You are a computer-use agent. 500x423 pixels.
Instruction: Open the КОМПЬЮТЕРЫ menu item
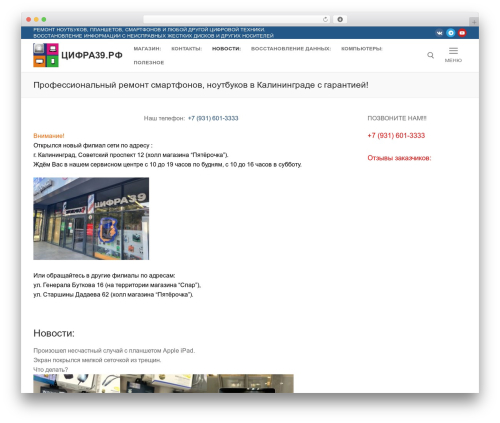pos(362,49)
